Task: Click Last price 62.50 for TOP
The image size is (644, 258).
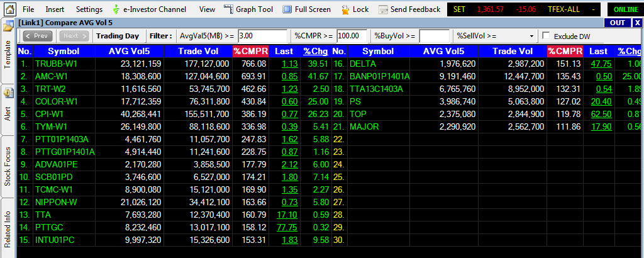Action: point(601,114)
